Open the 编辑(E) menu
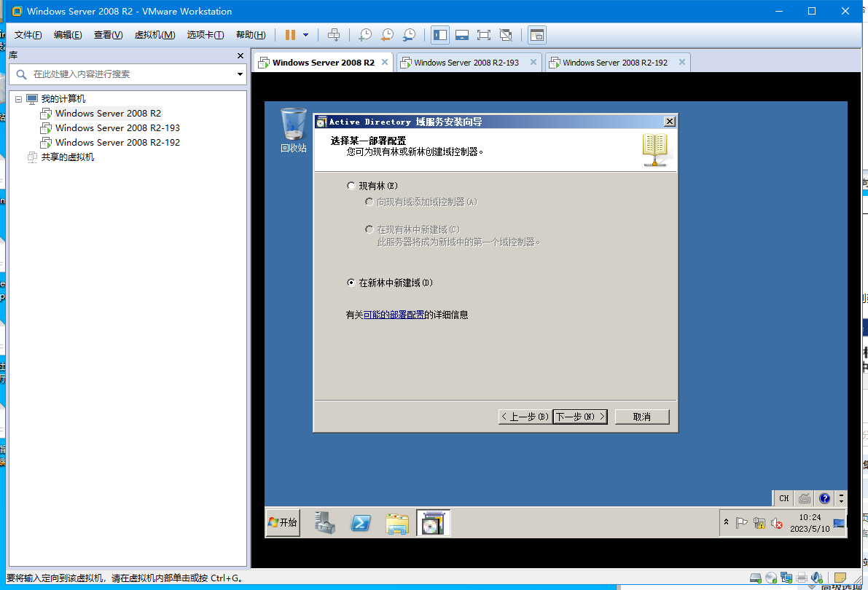 (68, 35)
